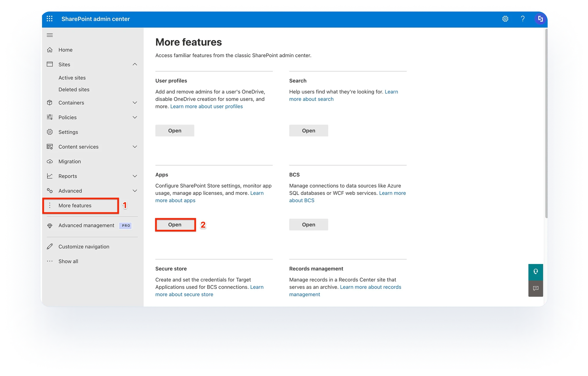Open the User profiles feature
Viewport: 588px width, 376px height.
175,131
